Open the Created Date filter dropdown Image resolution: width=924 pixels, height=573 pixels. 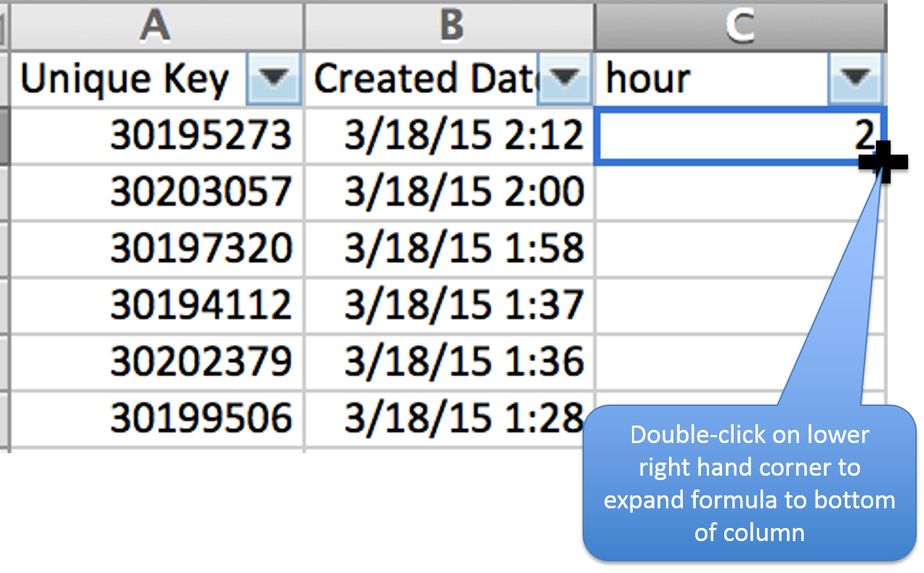coord(565,77)
